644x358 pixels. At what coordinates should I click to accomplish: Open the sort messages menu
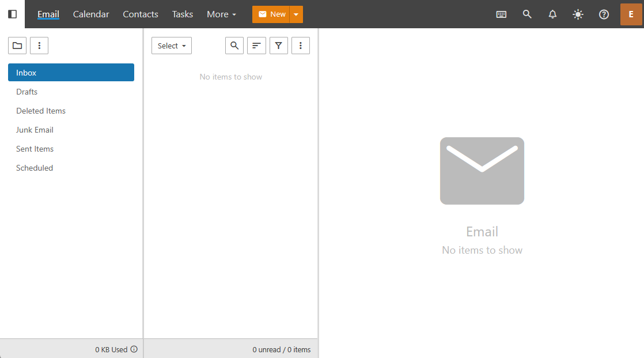tap(256, 46)
